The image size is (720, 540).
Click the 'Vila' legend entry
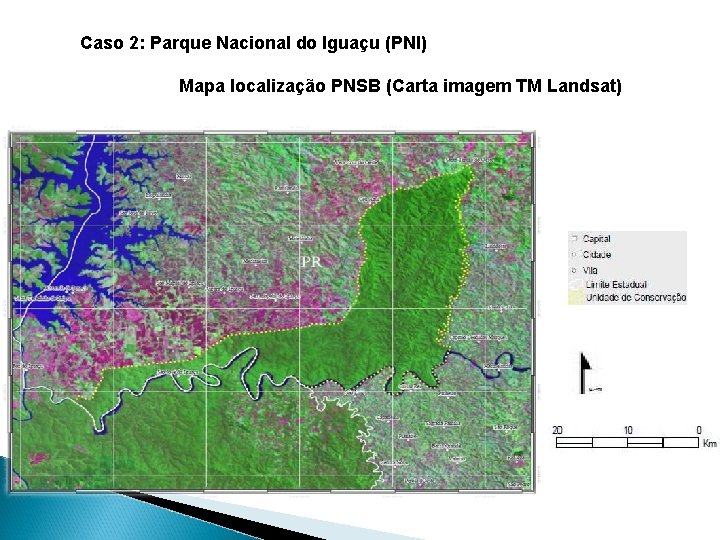coord(590,270)
